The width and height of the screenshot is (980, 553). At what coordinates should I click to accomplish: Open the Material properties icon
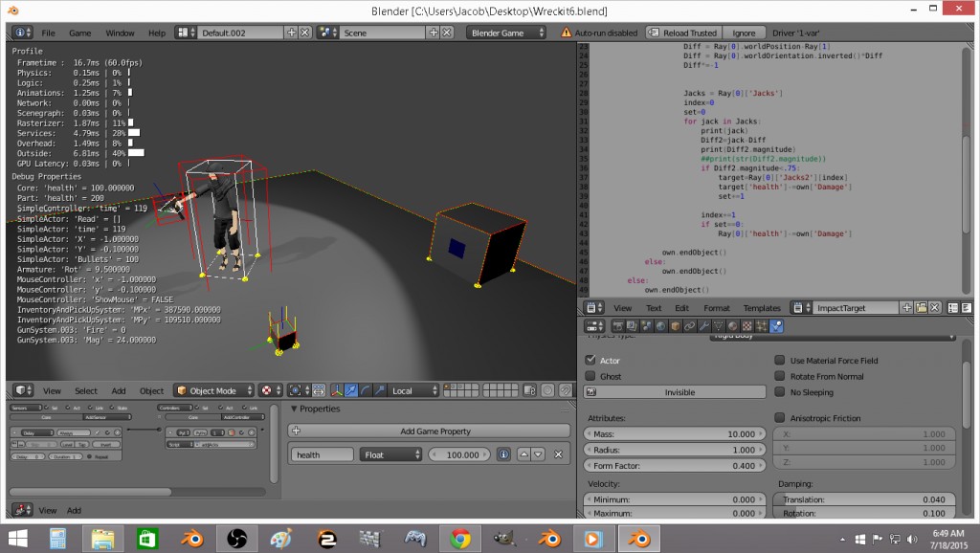(x=731, y=326)
